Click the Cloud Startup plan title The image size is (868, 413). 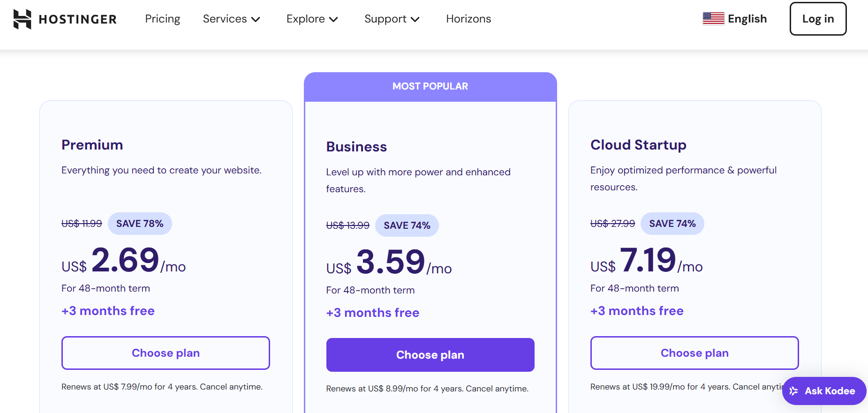coord(638,145)
